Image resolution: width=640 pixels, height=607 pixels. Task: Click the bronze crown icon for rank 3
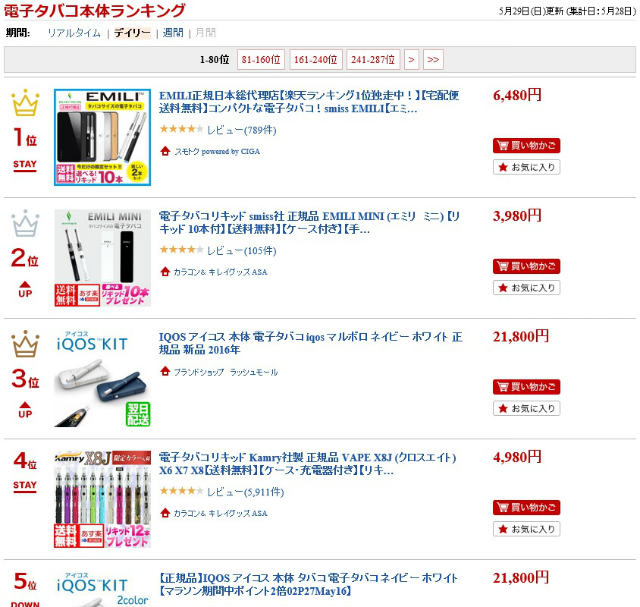(x=25, y=344)
